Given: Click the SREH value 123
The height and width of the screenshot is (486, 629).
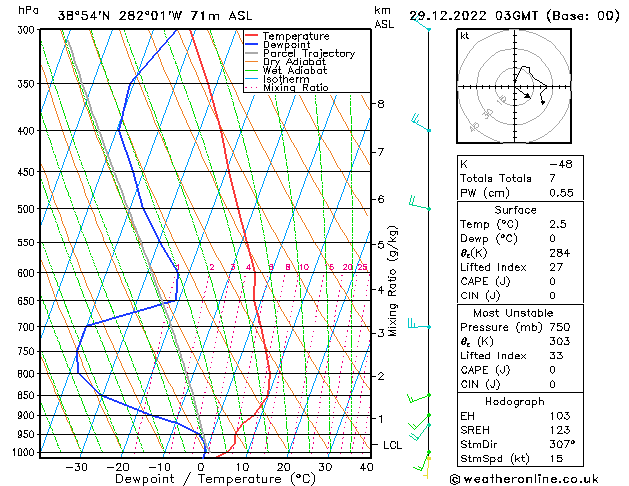Looking at the screenshot, I should (560, 430).
